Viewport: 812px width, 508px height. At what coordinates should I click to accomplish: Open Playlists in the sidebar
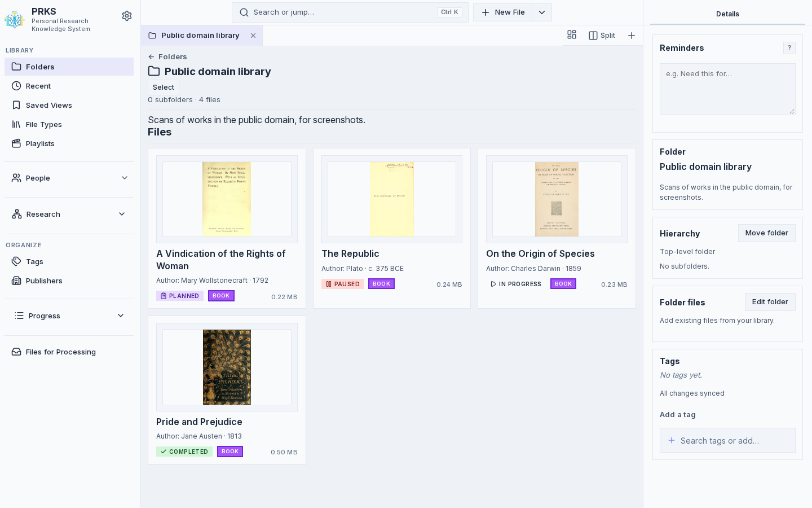point(69,143)
